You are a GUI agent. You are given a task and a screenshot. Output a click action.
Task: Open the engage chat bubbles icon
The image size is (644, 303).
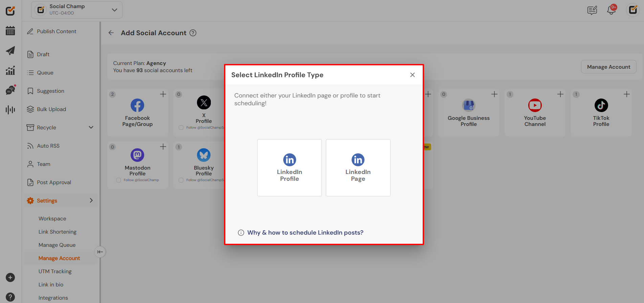10,90
